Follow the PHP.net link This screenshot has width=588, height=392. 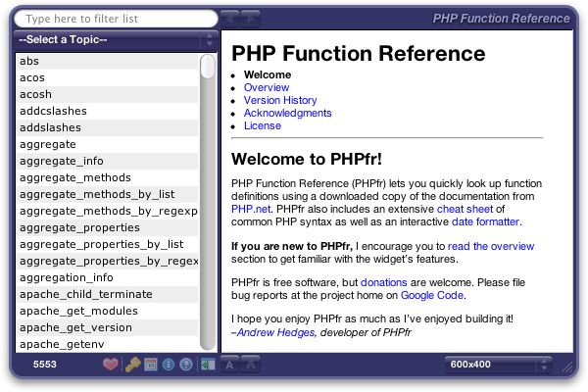pyautogui.click(x=251, y=209)
